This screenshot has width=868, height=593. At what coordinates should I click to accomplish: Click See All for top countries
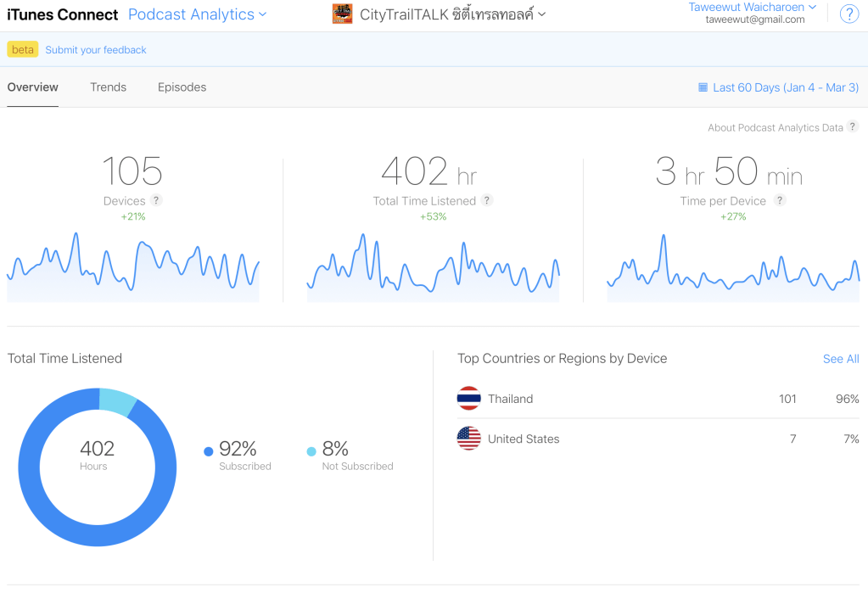point(840,359)
